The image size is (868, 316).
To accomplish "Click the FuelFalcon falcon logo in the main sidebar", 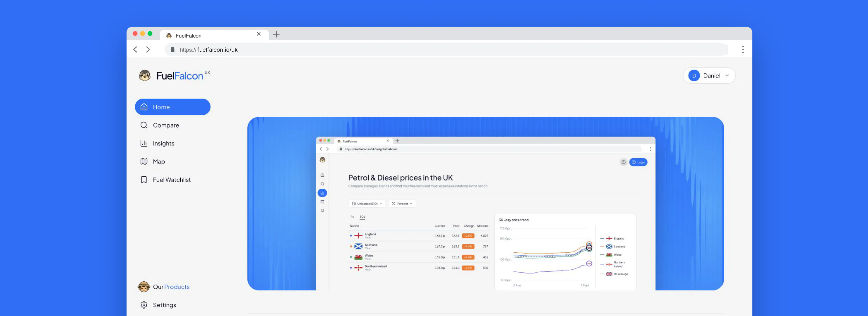I will pos(145,76).
